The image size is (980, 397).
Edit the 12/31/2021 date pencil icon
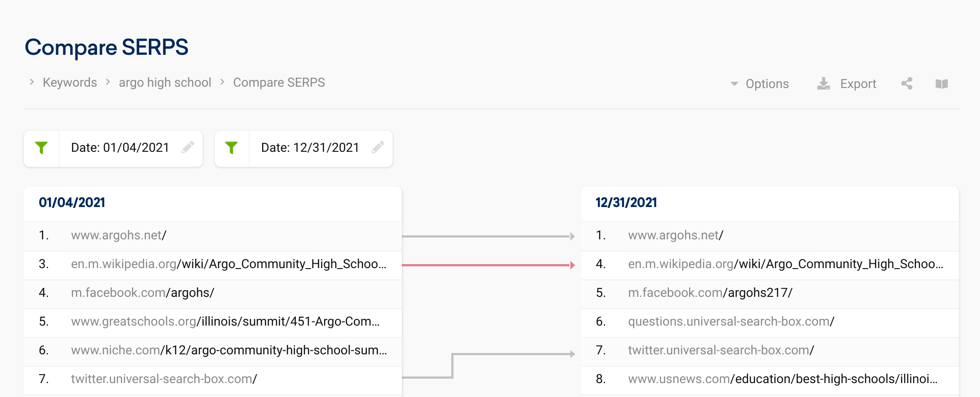coord(378,147)
